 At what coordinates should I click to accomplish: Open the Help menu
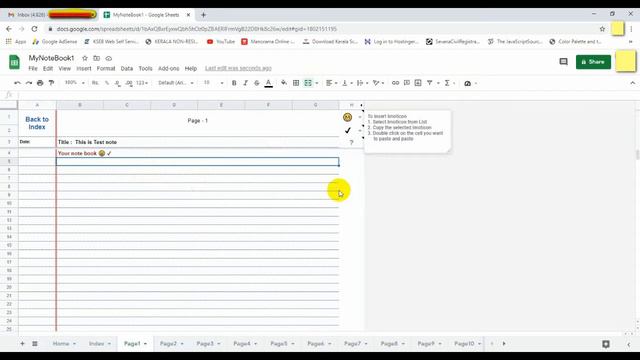click(x=191, y=69)
